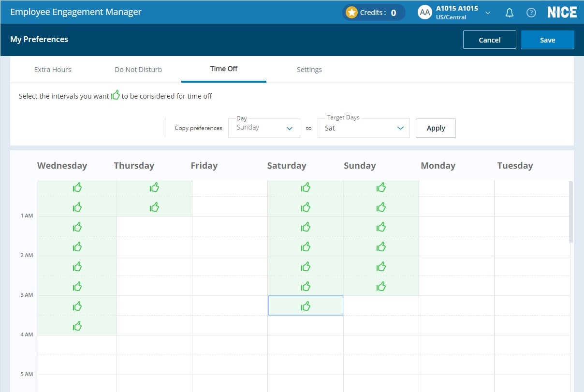Select Tuesday's 2 AM empty cell
The height and width of the screenshot is (392, 584).
pos(532,266)
